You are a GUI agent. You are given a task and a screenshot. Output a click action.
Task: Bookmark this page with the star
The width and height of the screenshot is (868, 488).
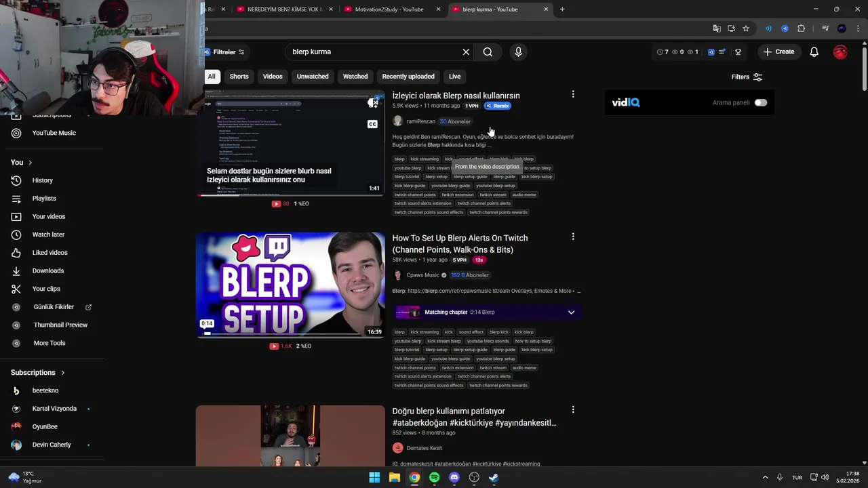click(x=746, y=28)
